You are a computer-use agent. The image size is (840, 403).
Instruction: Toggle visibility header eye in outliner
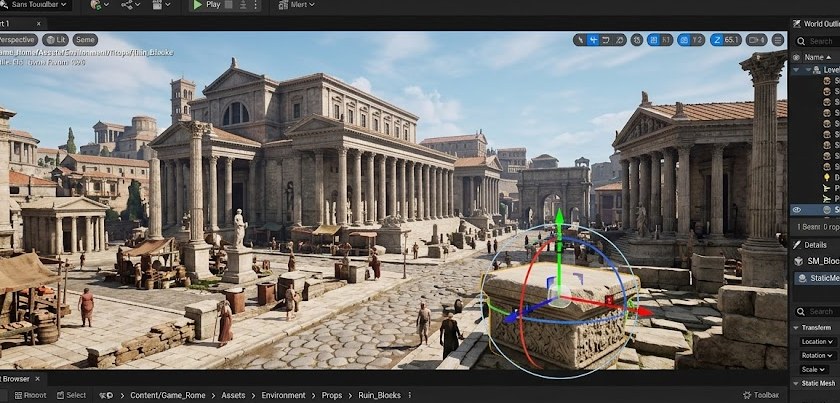(x=796, y=57)
